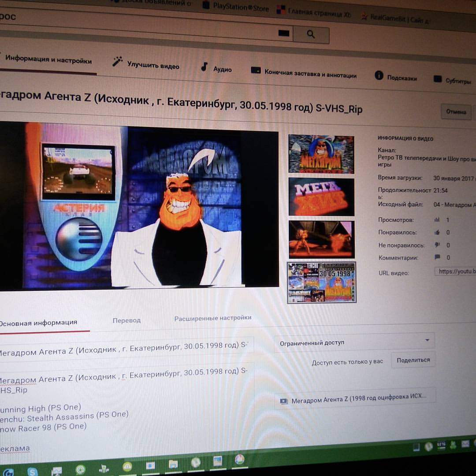Open Skype from the taskbar

coord(32,472)
